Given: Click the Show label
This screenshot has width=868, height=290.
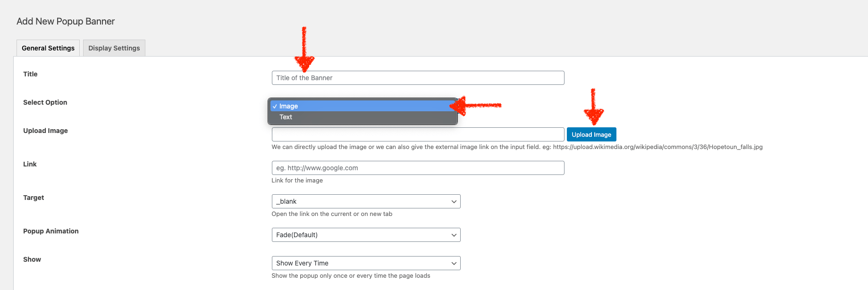Looking at the screenshot, I should point(32,259).
